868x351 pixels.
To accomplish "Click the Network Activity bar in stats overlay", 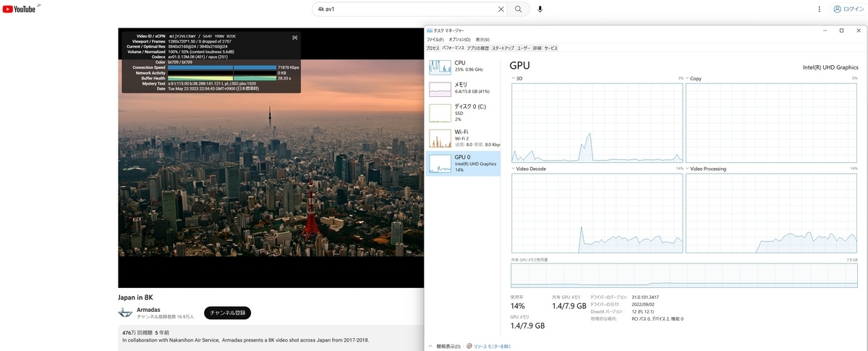I will [x=222, y=73].
